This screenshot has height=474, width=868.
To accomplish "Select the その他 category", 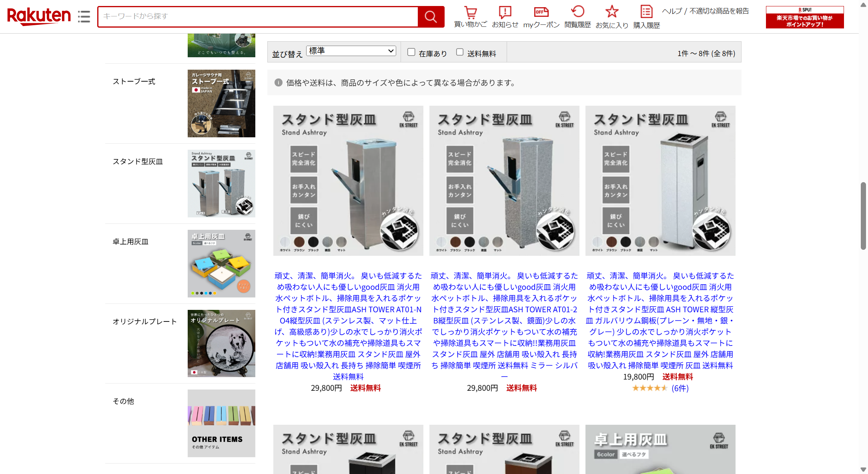I will click(x=123, y=401).
